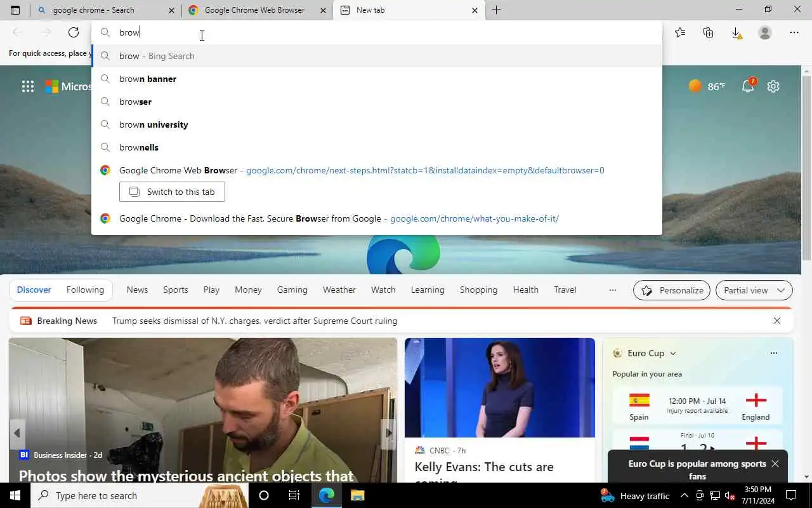This screenshot has height=508, width=812.
Task: Click the Windows taskbar search box
Action: 140,495
